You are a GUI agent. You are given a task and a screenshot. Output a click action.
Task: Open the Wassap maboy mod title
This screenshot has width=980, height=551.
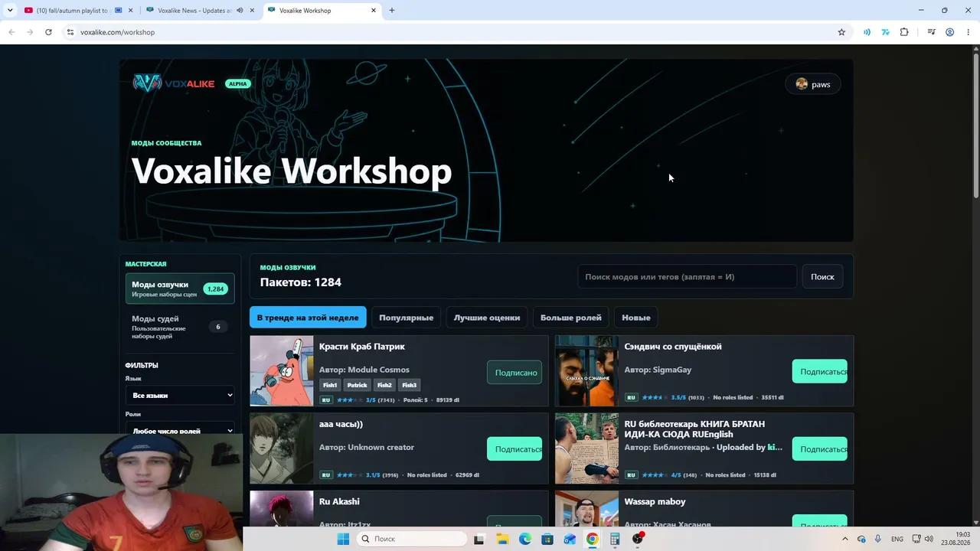coord(655,501)
